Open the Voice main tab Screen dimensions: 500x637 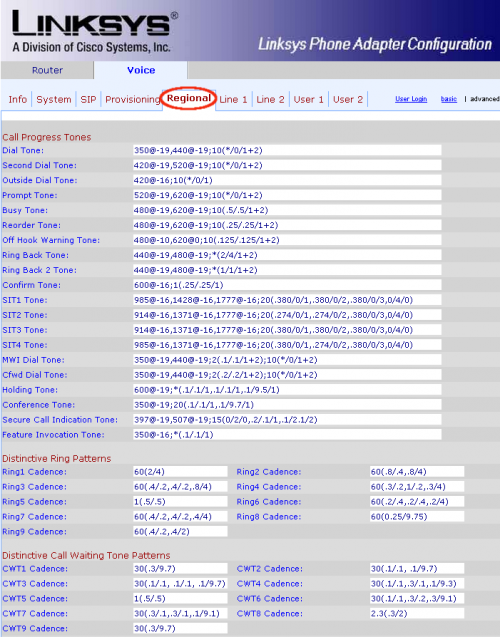pyautogui.click(x=141, y=70)
